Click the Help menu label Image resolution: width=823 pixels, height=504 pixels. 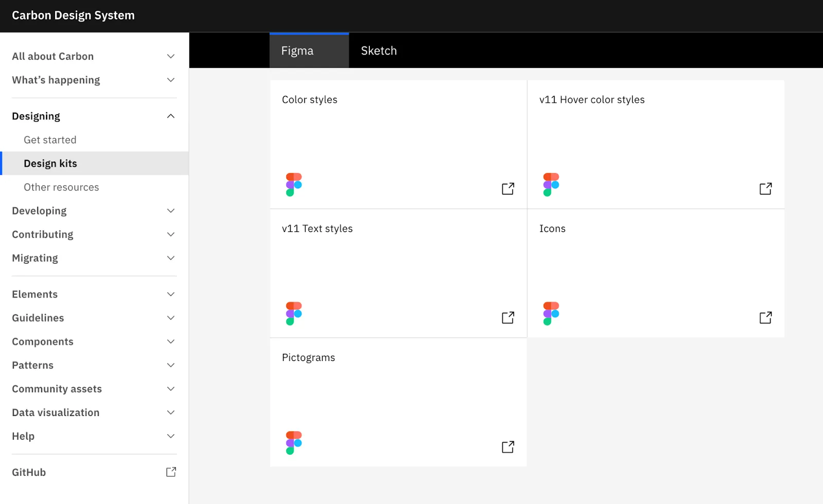point(23,436)
